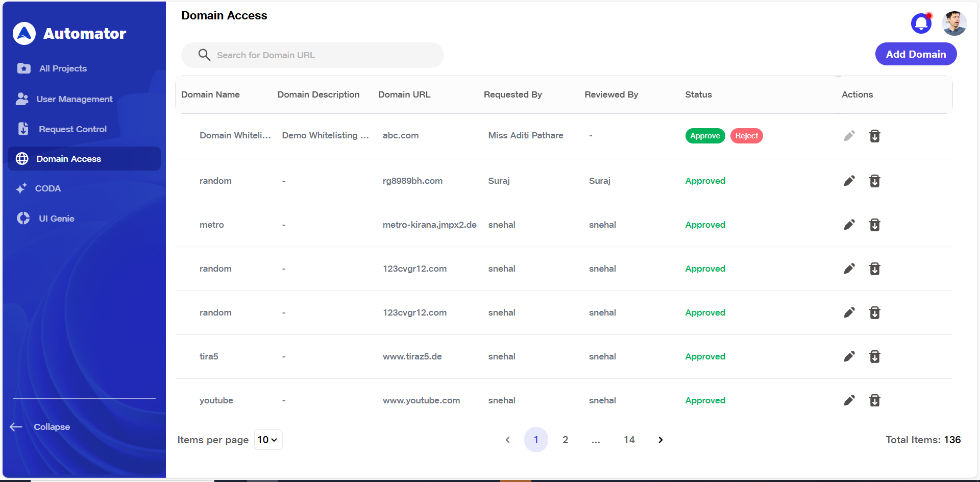Edit the www.tiraz5.de domain row
This screenshot has height=482, width=980.
pos(849,357)
